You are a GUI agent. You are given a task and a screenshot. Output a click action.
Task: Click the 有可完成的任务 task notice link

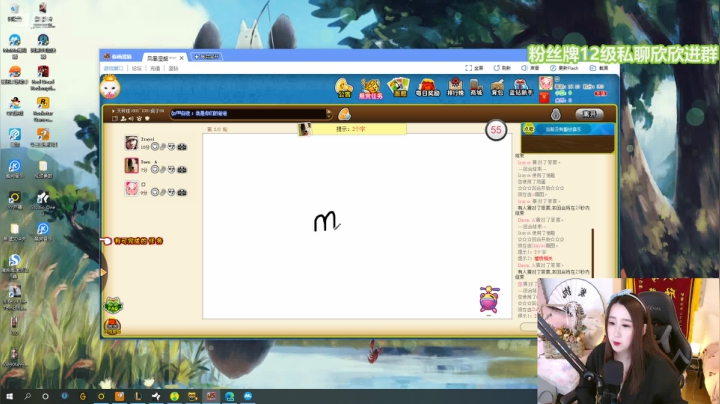(138, 241)
